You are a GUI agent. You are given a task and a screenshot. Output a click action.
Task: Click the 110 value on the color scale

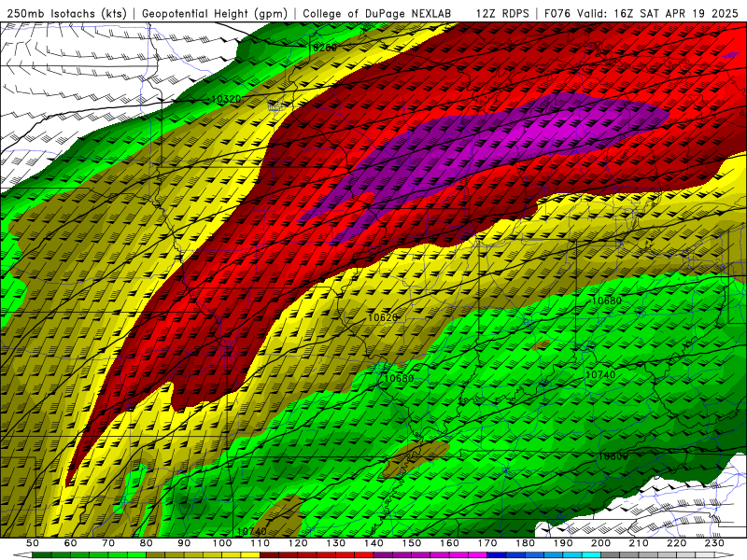(260, 543)
